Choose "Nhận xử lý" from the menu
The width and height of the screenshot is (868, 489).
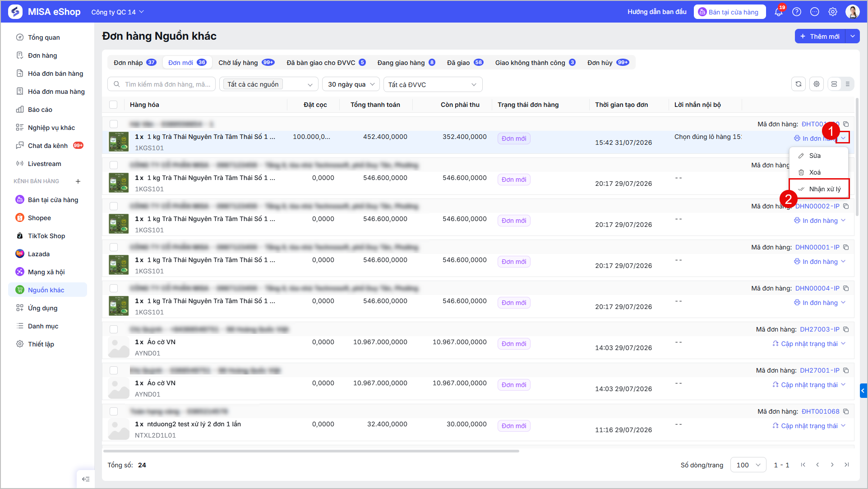click(819, 189)
